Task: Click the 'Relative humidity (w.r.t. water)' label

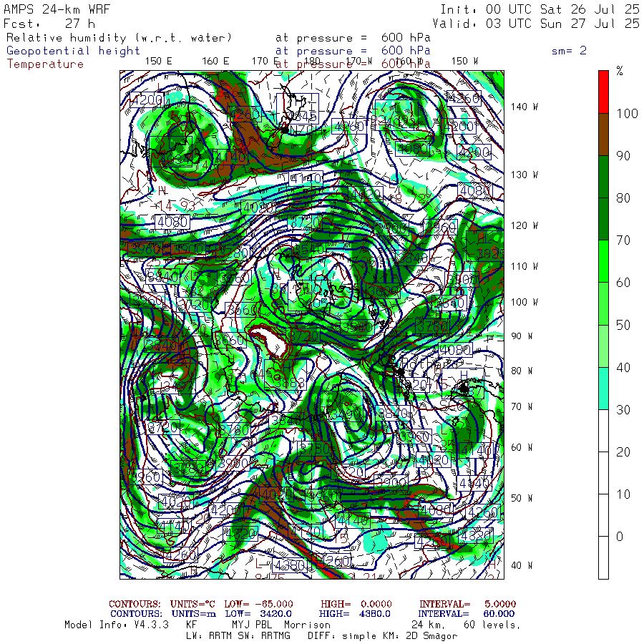Action: pos(119,38)
